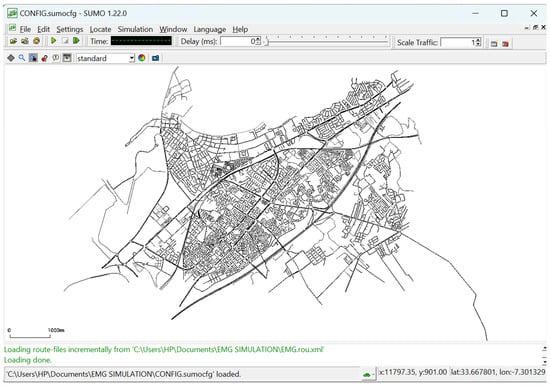This screenshot has width=550, height=386.
Task: Click the green single-step simulation button
Action: [76, 41]
